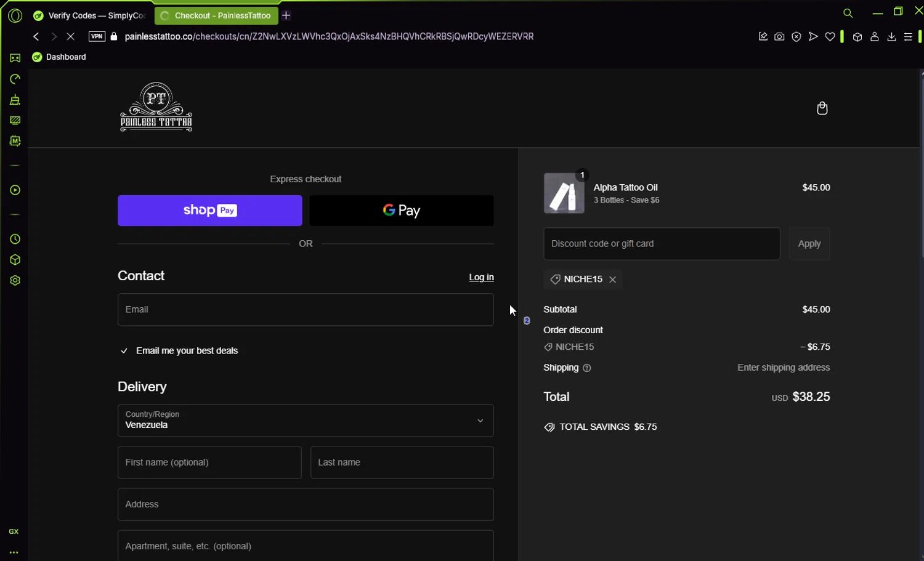Screen dimensions: 924x561
Task: Click the Log in link
Action: [481, 277]
